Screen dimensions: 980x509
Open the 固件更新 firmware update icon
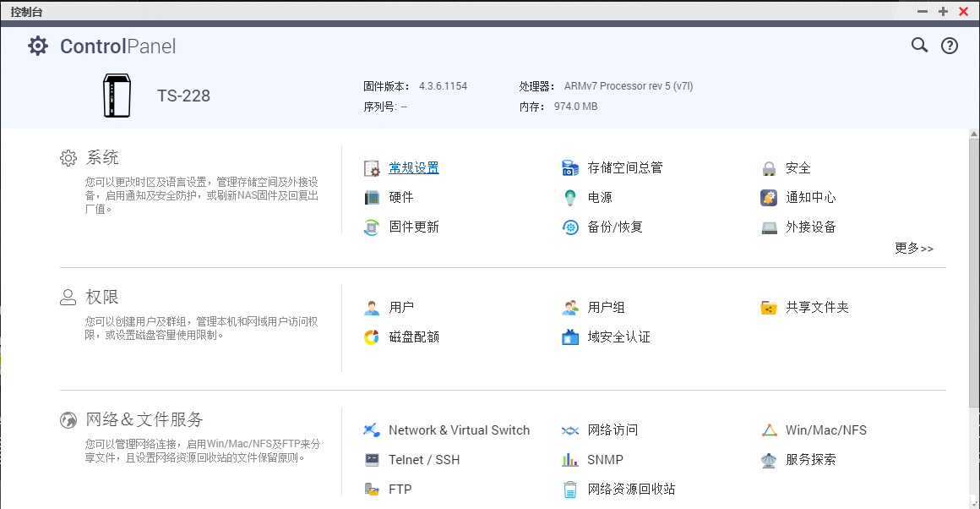[372, 227]
